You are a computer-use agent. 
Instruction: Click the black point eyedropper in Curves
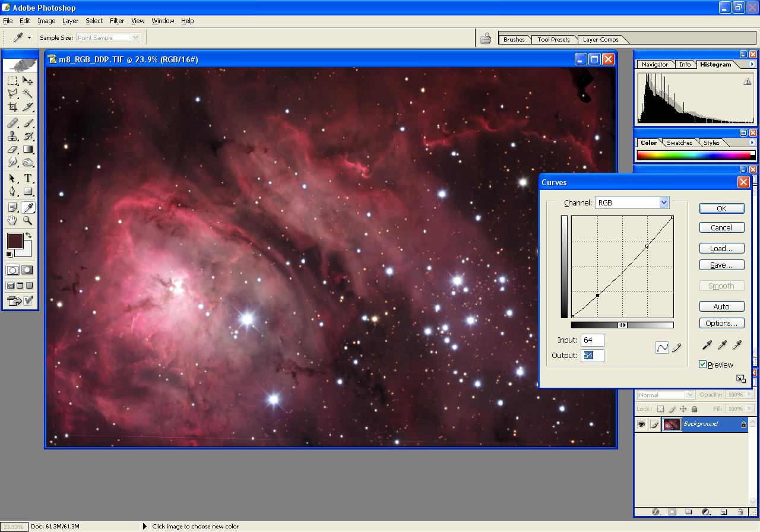[707, 345]
